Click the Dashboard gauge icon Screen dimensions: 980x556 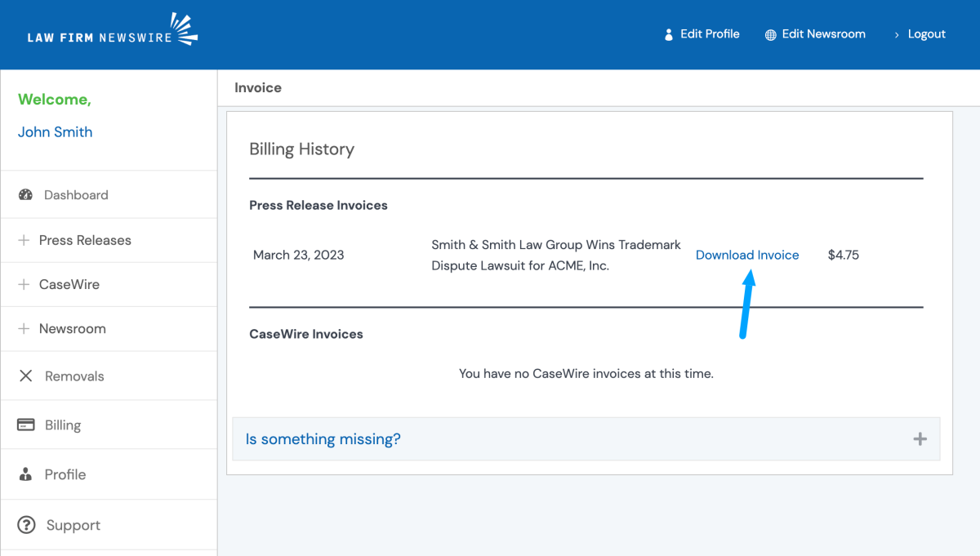[25, 195]
